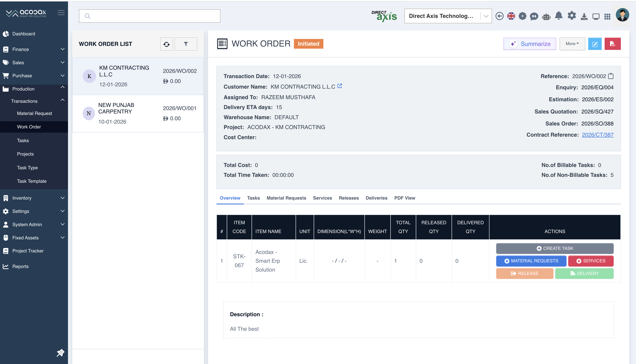Switch to the Tasks tab

point(253,198)
